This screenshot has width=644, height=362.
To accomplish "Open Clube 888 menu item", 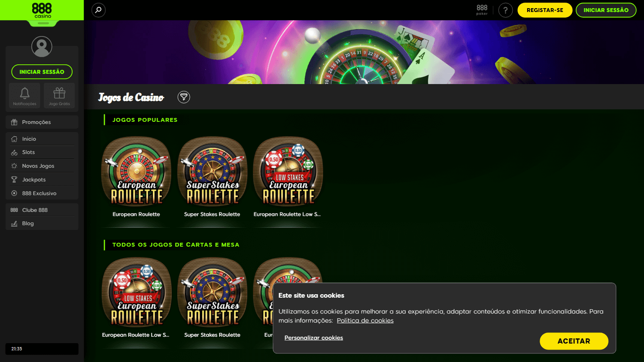I will (42, 210).
